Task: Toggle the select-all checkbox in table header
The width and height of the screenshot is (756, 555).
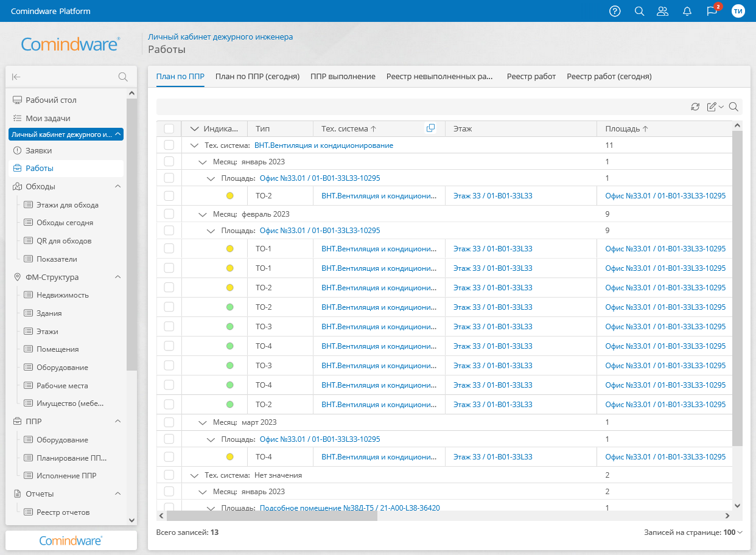Action: [x=169, y=129]
